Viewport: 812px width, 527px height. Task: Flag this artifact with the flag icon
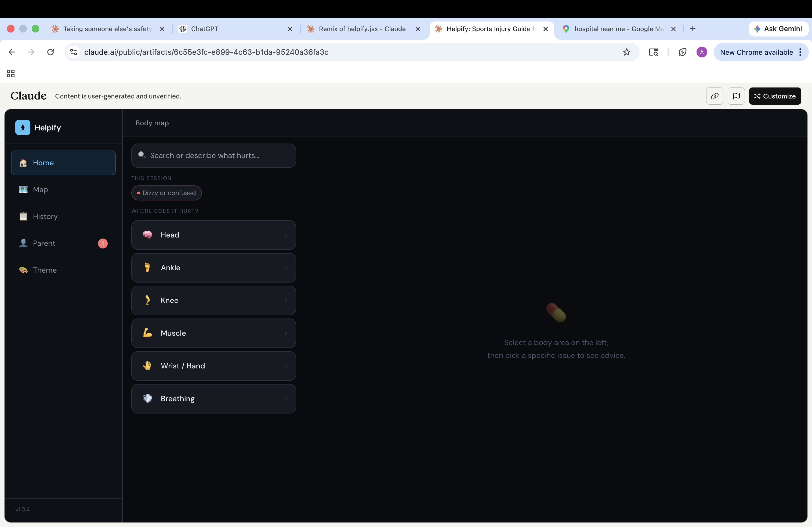736,96
